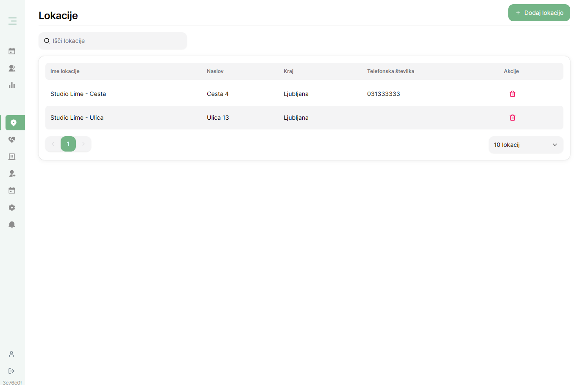The width and height of the screenshot is (588, 385).
Task: Open the Studio Lime - Cesta row name
Action: (78, 94)
